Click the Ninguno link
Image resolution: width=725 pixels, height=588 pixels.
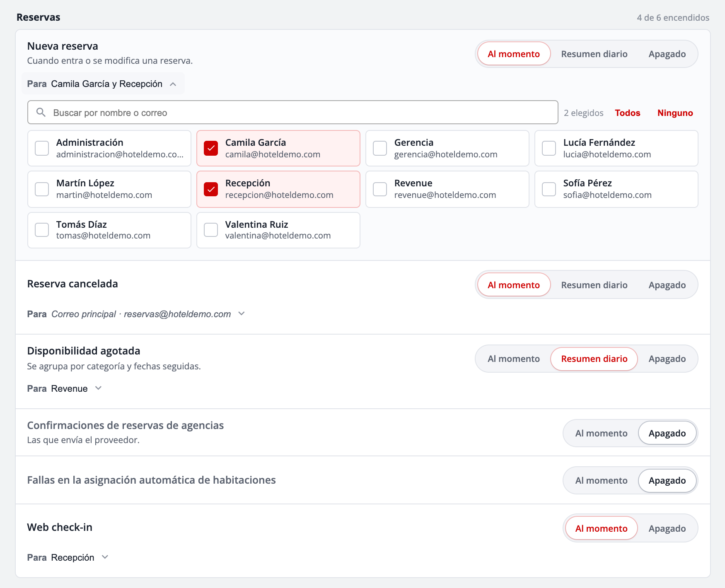(x=675, y=113)
